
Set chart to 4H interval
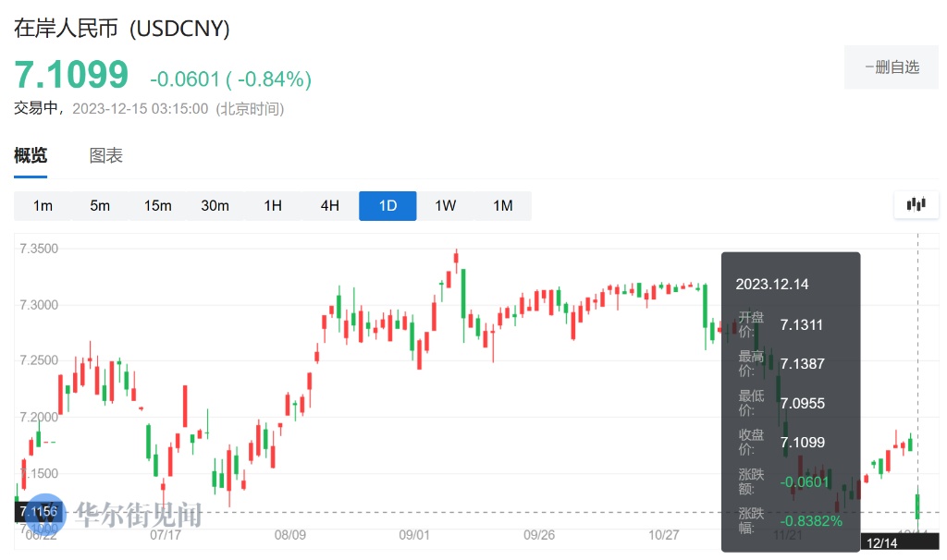[x=330, y=205]
